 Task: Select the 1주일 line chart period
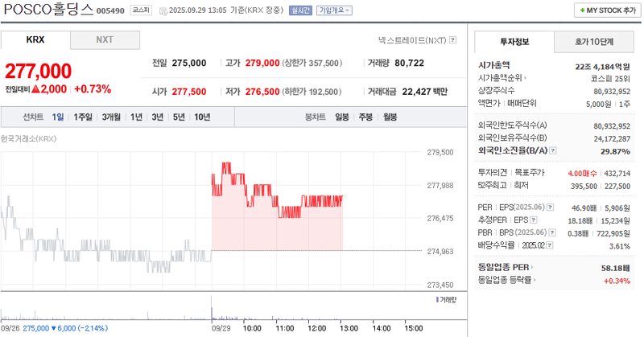point(83,117)
